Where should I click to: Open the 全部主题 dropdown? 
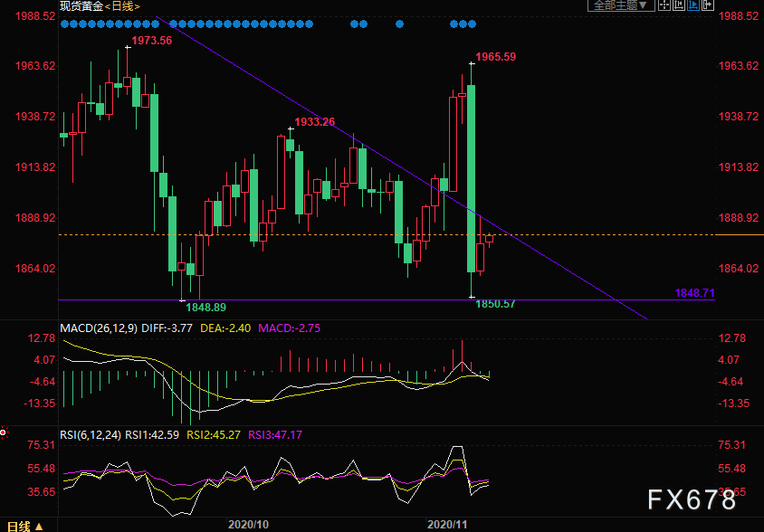click(x=618, y=5)
